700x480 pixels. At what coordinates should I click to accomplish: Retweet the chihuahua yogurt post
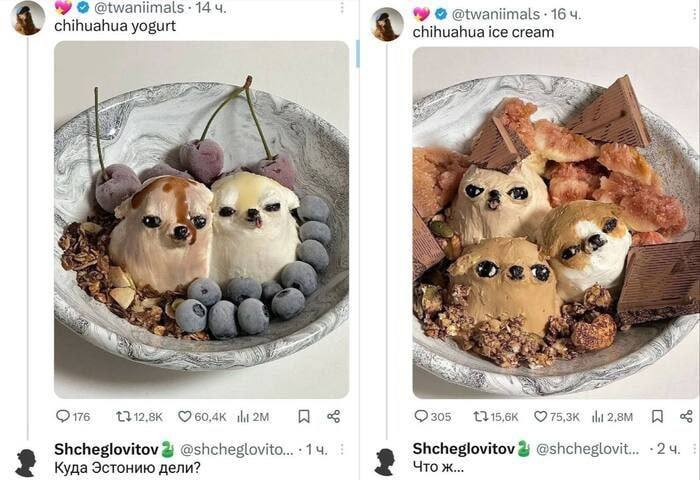pos(139,417)
